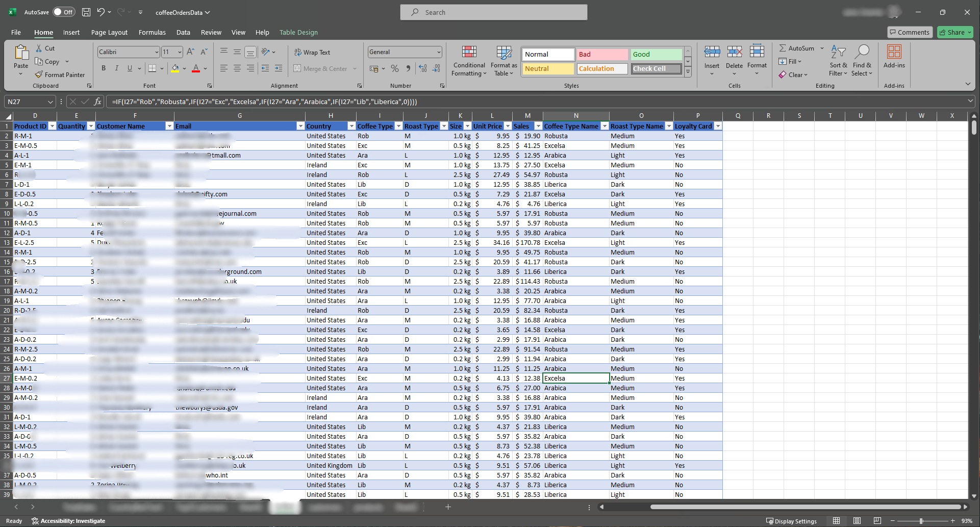Click Increase Decimal icon
The height and width of the screenshot is (527, 980).
(x=422, y=68)
